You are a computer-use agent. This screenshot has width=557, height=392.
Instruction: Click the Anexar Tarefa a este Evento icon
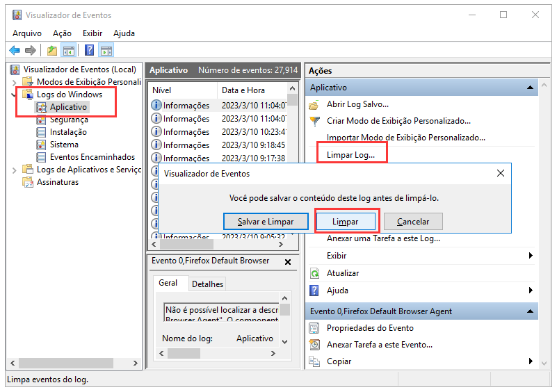click(x=314, y=345)
